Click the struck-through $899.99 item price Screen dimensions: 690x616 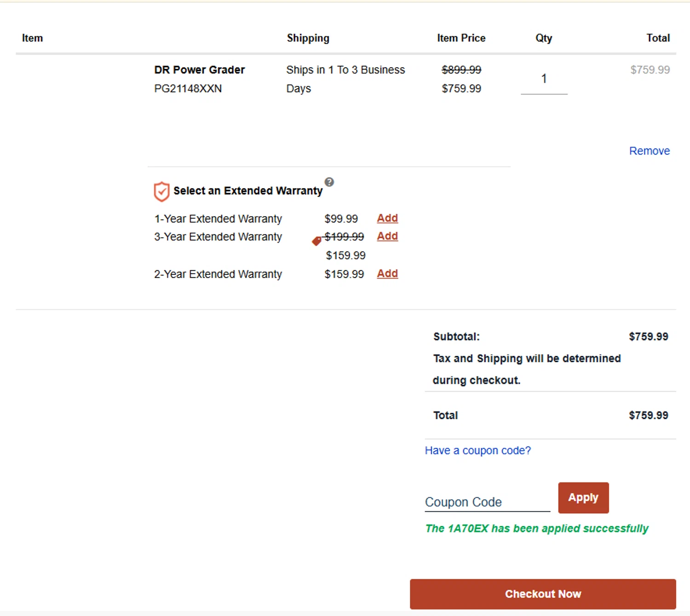pos(461,70)
